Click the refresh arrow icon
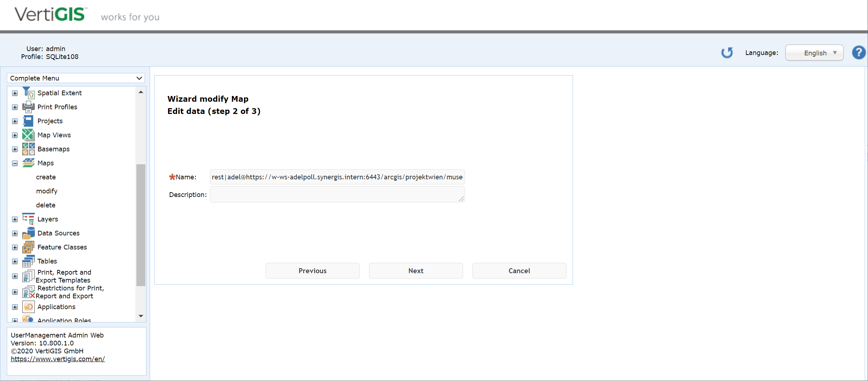Viewport: 868px width, 381px height. click(x=727, y=53)
